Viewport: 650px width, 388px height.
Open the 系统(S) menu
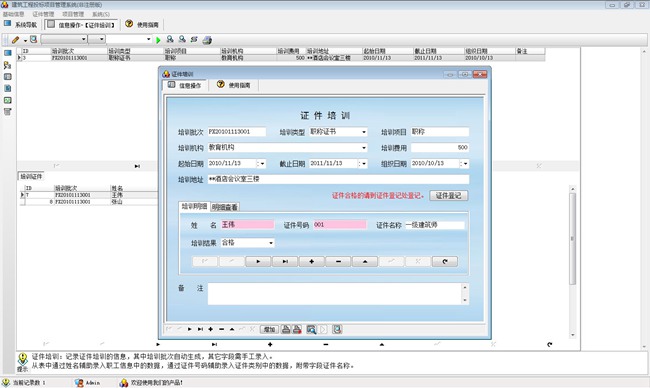pos(101,14)
